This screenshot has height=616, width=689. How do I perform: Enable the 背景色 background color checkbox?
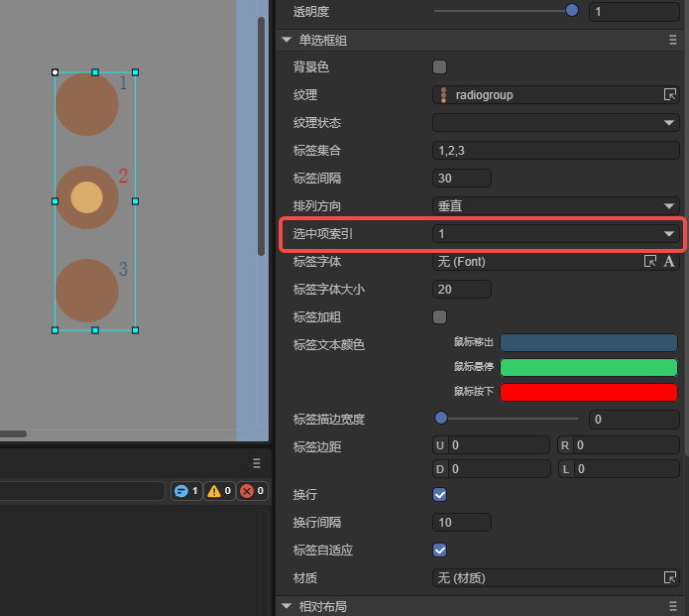(x=440, y=67)
